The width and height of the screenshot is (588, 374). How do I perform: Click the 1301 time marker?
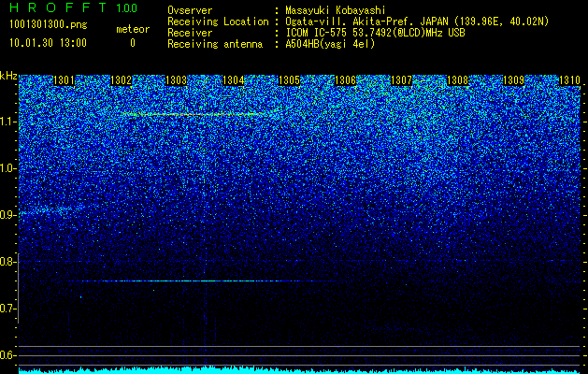(65, 80)
